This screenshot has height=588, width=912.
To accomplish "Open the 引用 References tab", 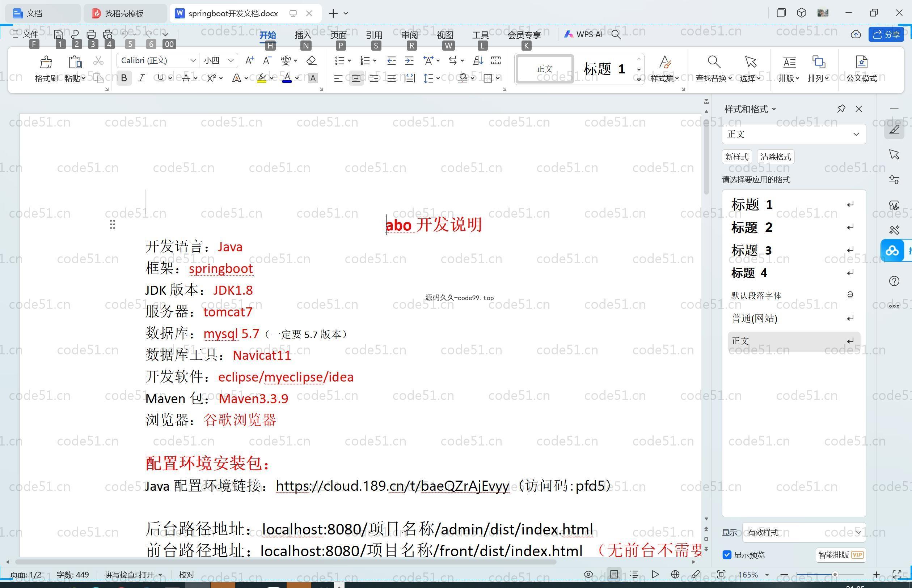I will click(374, 35).
